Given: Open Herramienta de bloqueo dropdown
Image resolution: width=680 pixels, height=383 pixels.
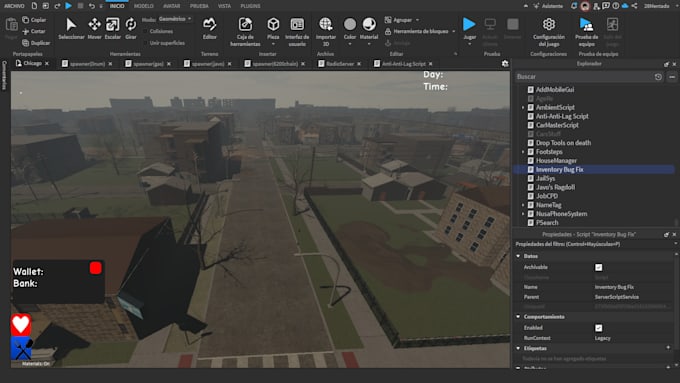Looking at the screenshot, I should (454, 31).
